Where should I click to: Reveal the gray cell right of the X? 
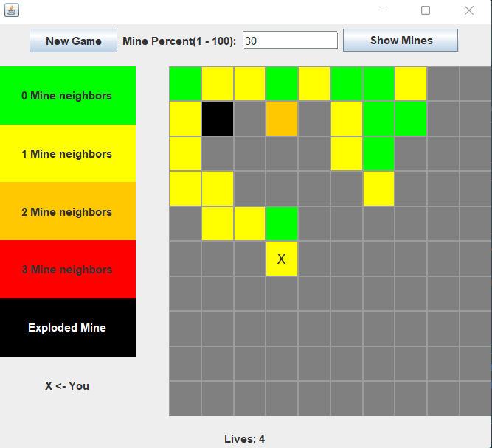[x=314, y=259]
